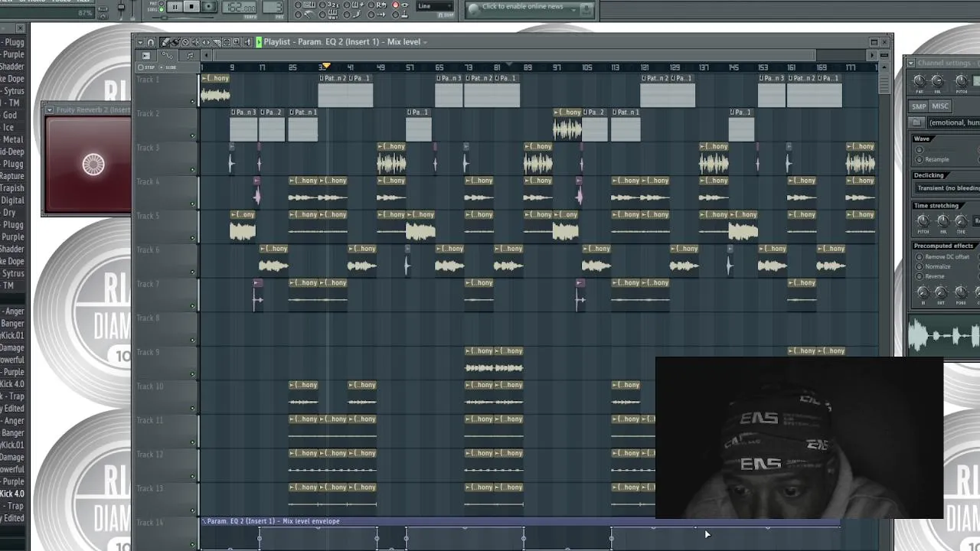Open Playlist clip source dropdown arrow

click(425, 42)
